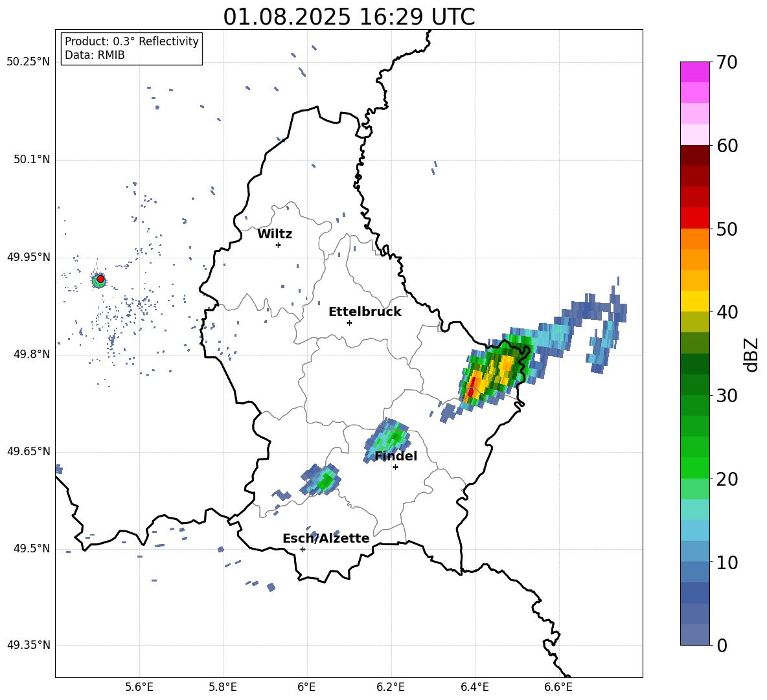Click the colorbar value 50
The height and width of the screenshot is (700, 767).
727,229
